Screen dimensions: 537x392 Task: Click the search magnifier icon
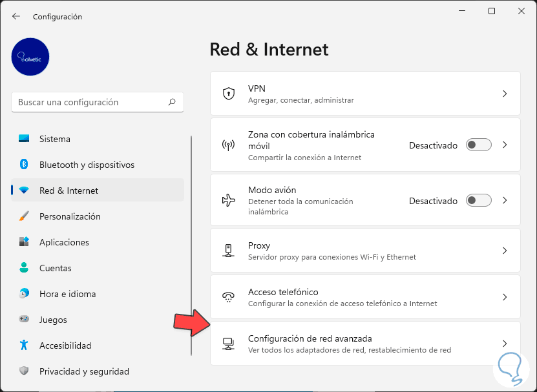172,102
